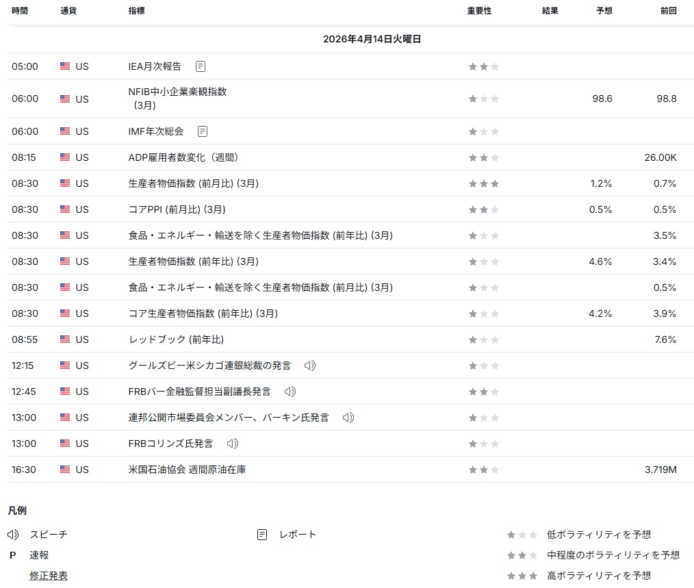The width and height of the screenshot is (694, 588).
Task: Open the コアPPI (前月比) indicator
Action: click(x=177, y=209)
